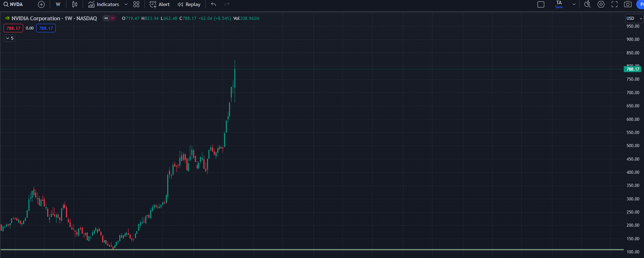644x258 pixels.
Task: Start bar Replay mode
Action: [x=189, y=4]
